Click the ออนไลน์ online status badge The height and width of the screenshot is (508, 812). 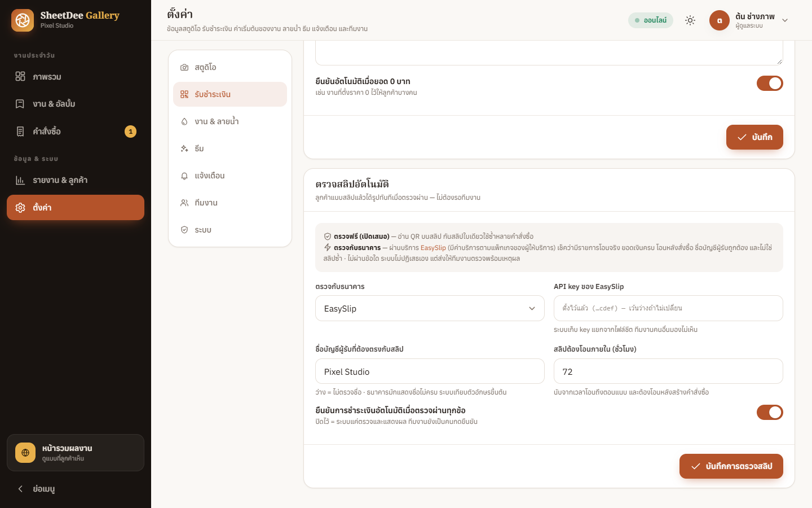651,20
